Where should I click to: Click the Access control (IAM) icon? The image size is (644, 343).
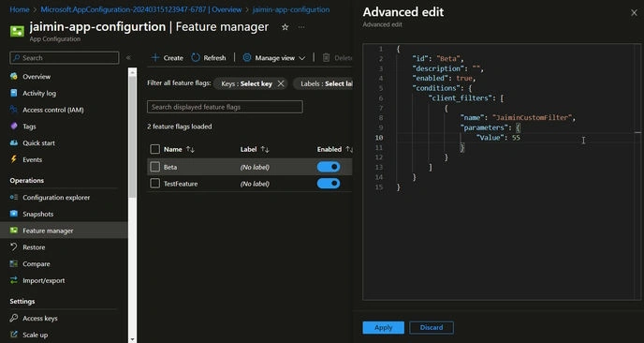tap(14, 110)
